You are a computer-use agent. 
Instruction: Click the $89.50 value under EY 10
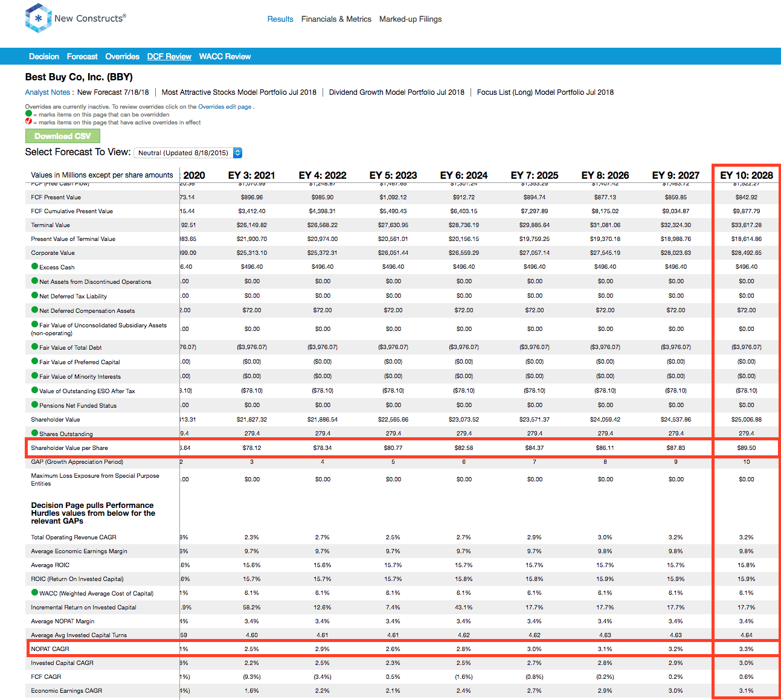tap(747, 448)
